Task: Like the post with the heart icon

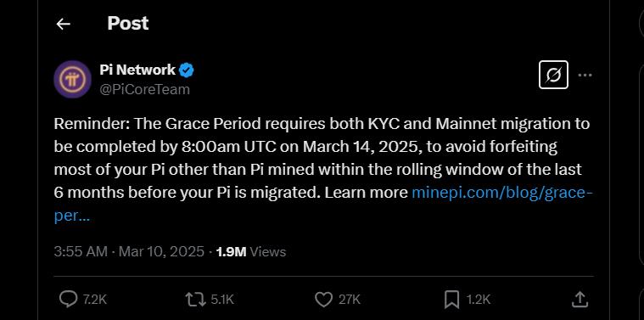Action: click(x=323, y=300)
